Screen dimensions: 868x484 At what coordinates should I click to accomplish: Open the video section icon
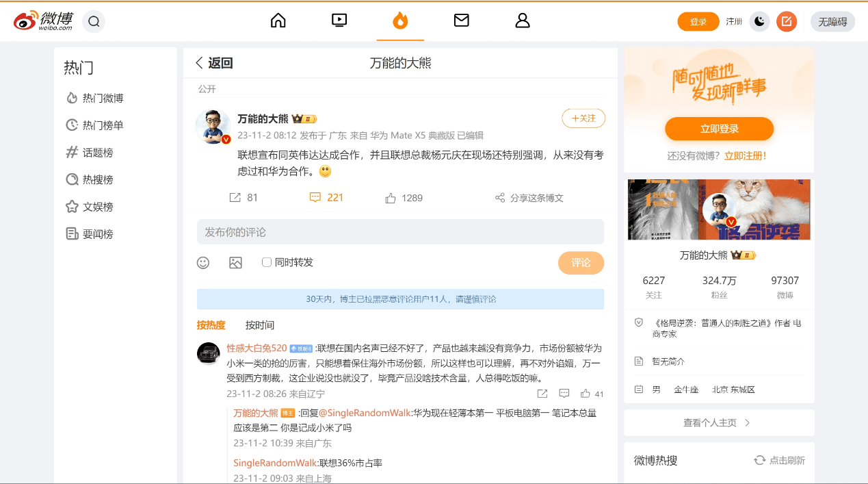point(339,21)
